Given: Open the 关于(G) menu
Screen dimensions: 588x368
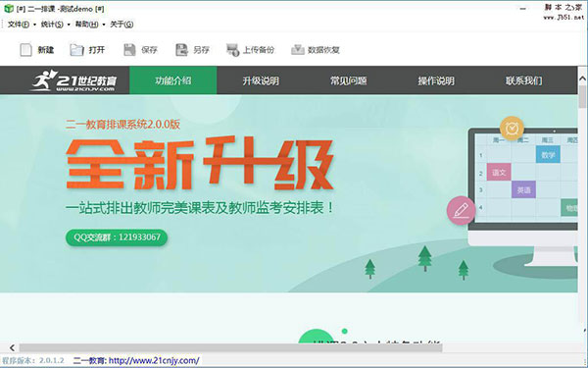Looking at the screenshot, I should (122, 25).
